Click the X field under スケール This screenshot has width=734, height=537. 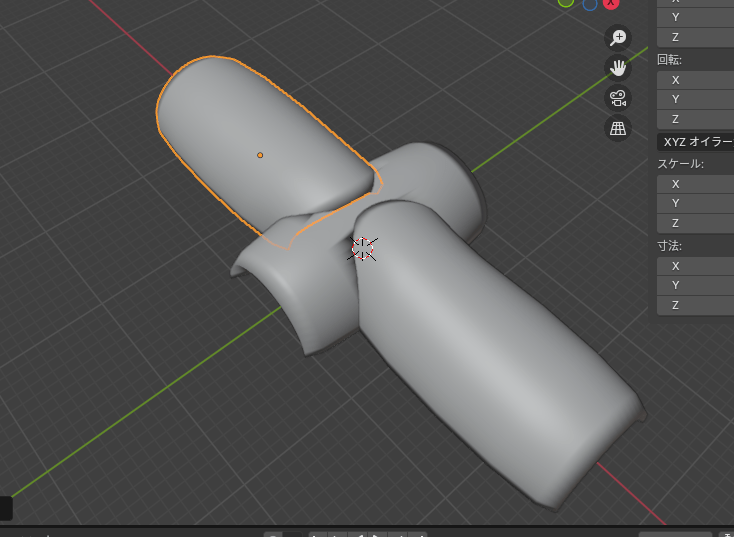click(696, 184)
